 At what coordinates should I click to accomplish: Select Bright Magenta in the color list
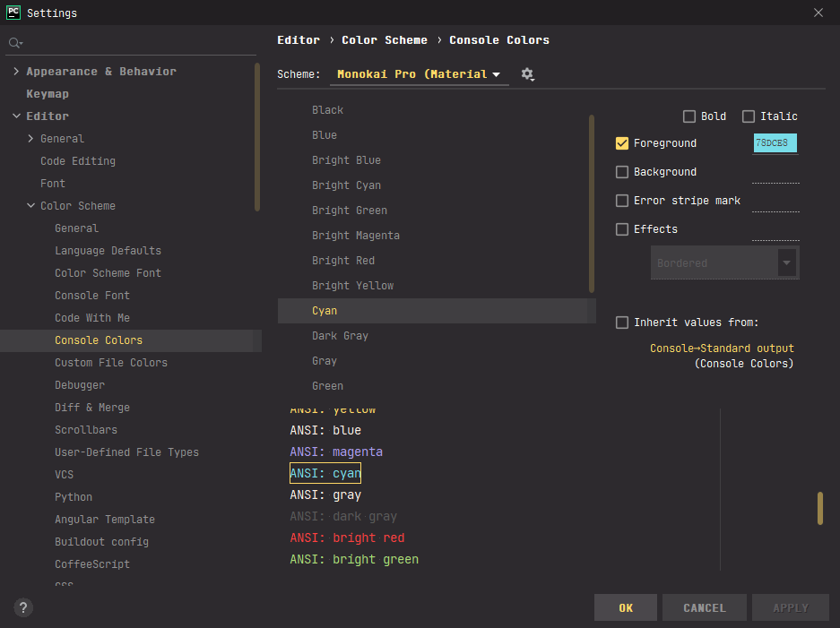point(356,236)
